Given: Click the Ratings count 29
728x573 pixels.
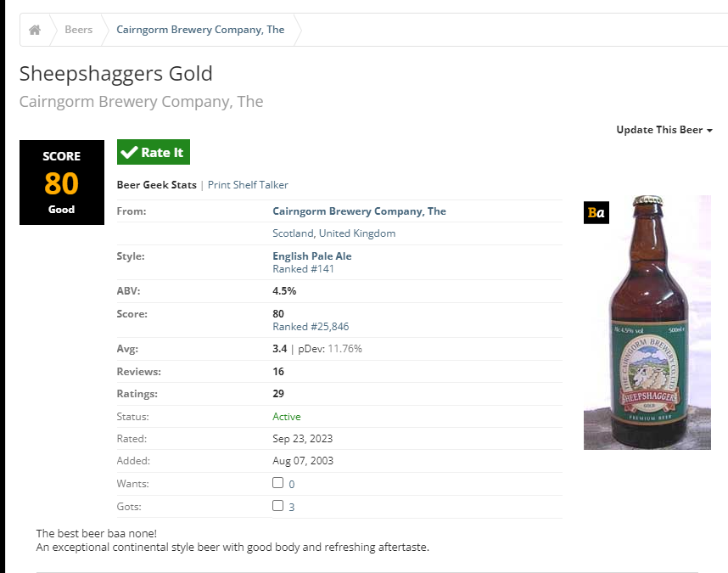Looking at the screenshot, I should click(x=278, y=394).
